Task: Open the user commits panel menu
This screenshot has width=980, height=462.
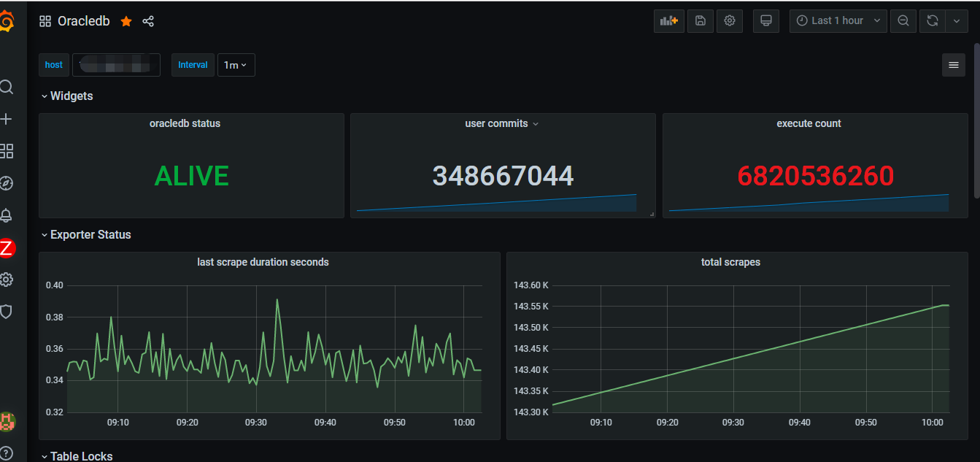Action: [x=536, y=124]
